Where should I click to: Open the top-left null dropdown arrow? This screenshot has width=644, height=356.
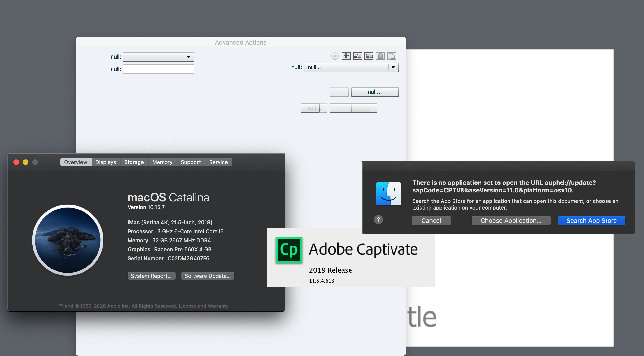click(188, 57)
